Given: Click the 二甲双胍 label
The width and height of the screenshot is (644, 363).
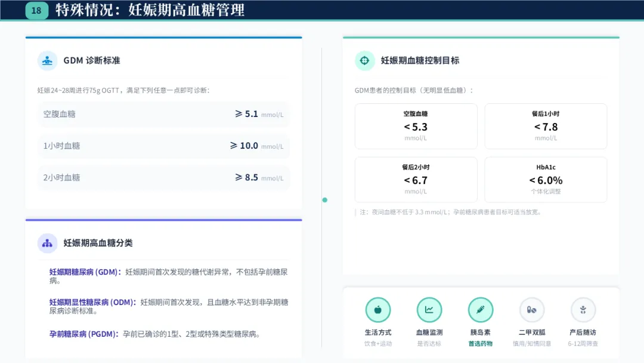Looking at the screenshot, I should [x=532, y=333].
